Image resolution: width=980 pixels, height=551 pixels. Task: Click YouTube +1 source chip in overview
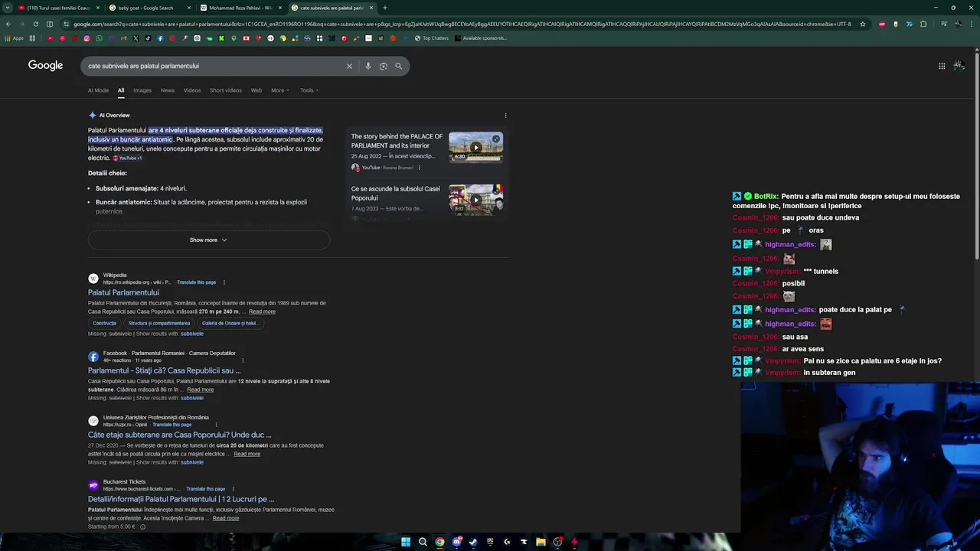[127, 158]
